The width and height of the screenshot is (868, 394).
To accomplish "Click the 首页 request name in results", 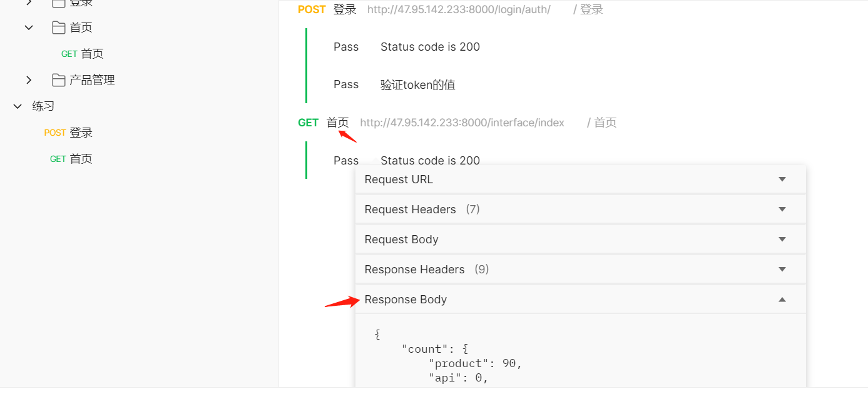I will coord(337,123).
